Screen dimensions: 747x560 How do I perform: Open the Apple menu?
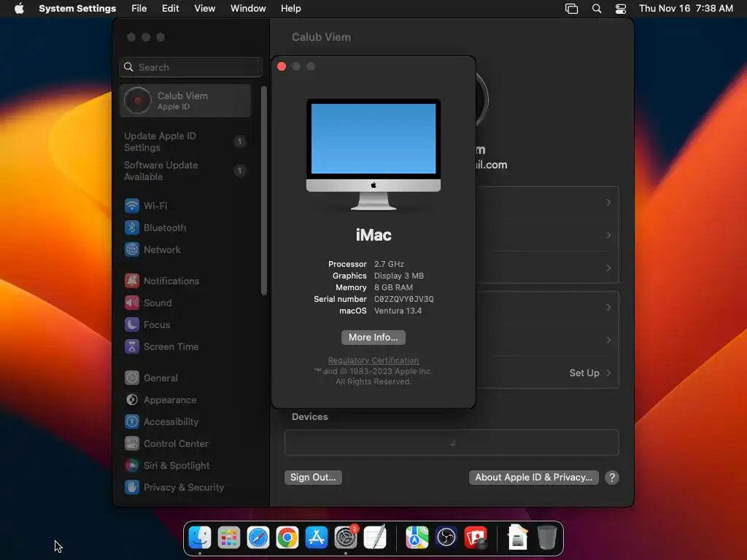pos(19,8)
